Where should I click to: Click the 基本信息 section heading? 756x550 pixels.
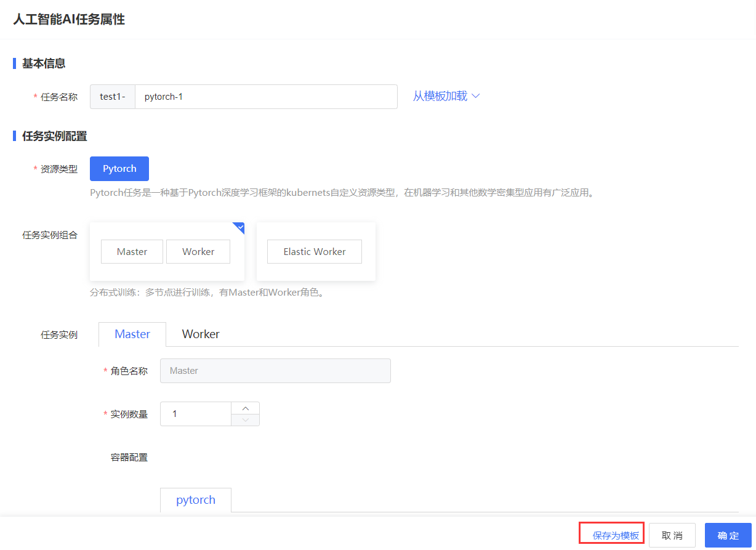point(44,63)
